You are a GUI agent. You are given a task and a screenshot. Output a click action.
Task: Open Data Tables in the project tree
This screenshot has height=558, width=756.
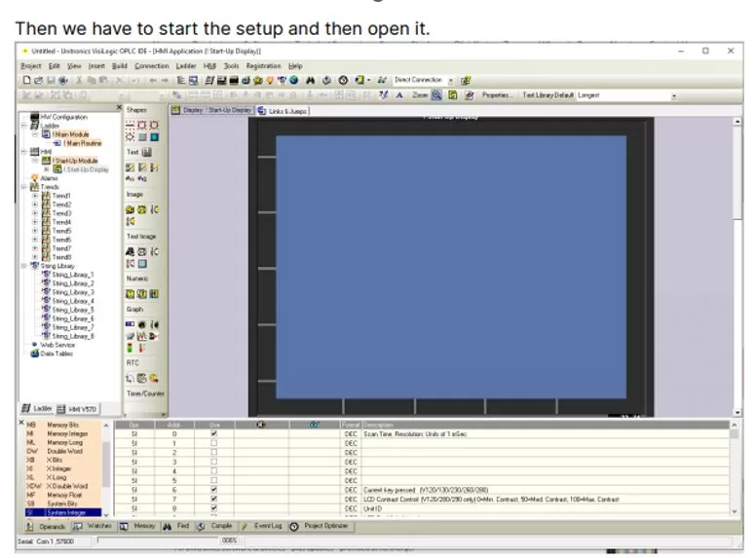click(56, 353)
